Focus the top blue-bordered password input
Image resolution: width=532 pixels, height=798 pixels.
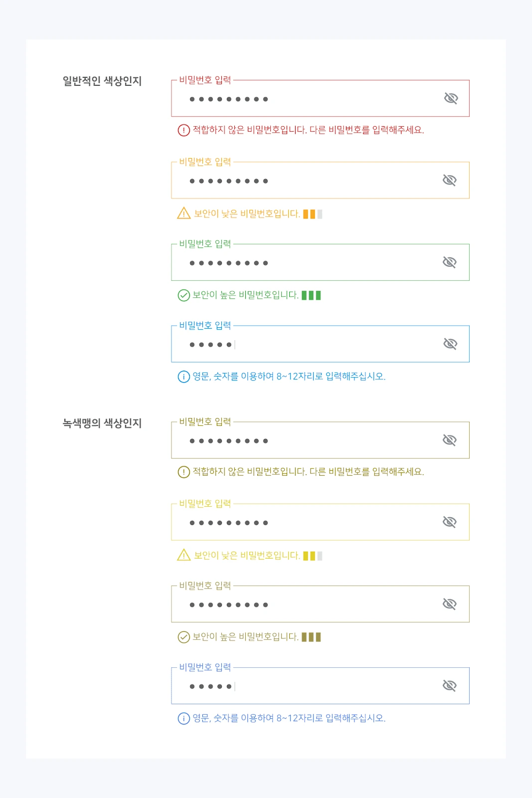(320, 344)
